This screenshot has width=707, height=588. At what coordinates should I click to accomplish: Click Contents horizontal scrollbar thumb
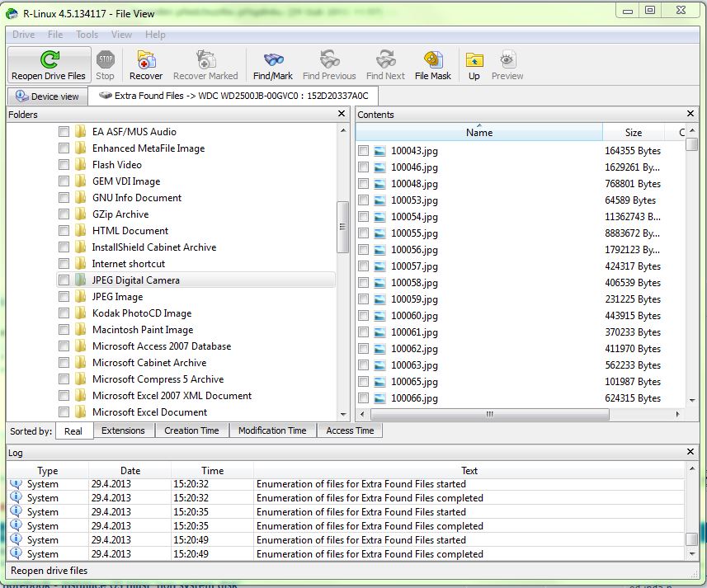tap(490, 414)
